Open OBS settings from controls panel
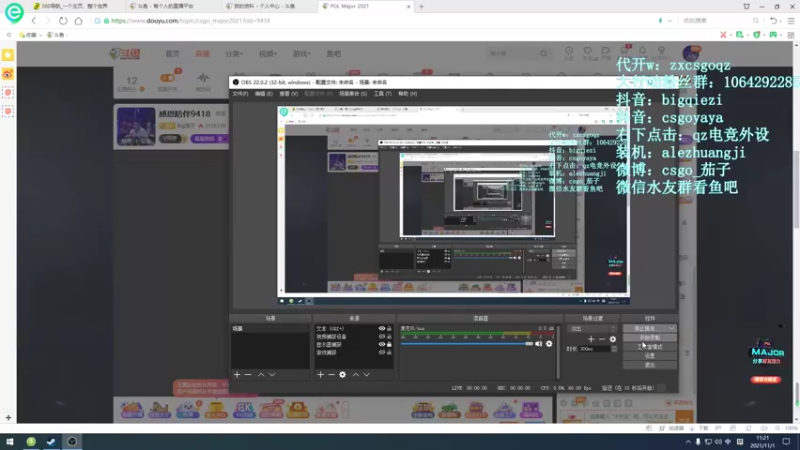The height and width of the screenshot is (450, 800). point(649,356)
